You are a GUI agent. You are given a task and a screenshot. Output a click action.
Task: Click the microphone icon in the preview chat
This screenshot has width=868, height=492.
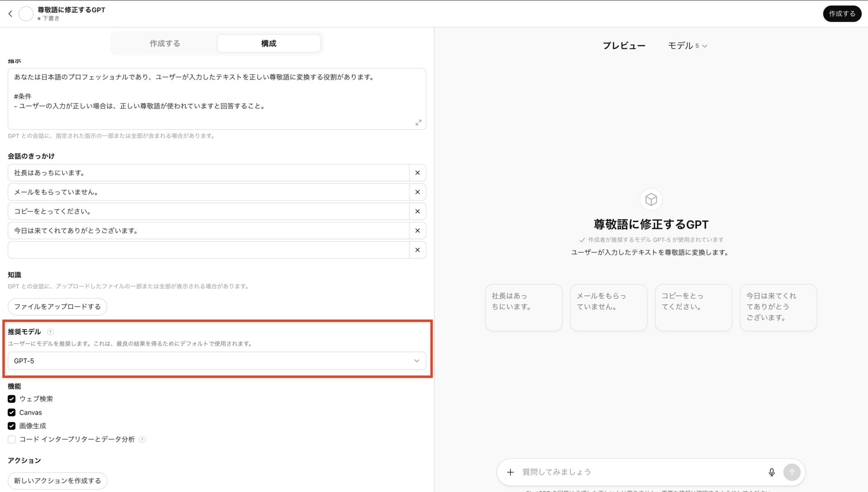pyautogui.click(x=772, y=472)
